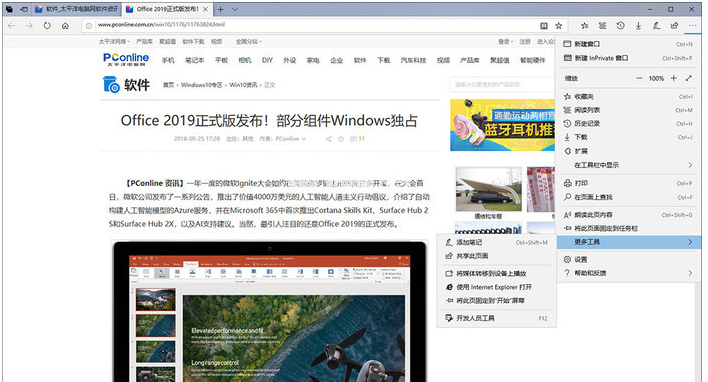
Task: Choose 共享此页面 in the submenu
Action: click(496, 256)
